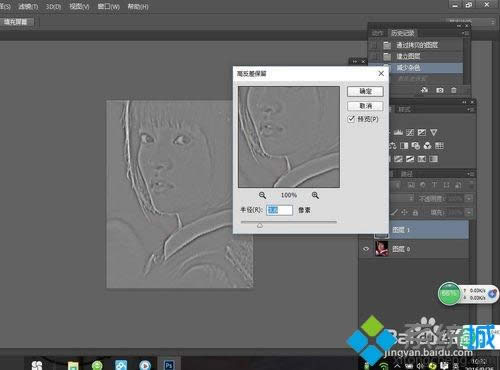Toggle the lock all layer icon
Screen dimensions: 500x370
click(415, 212)
